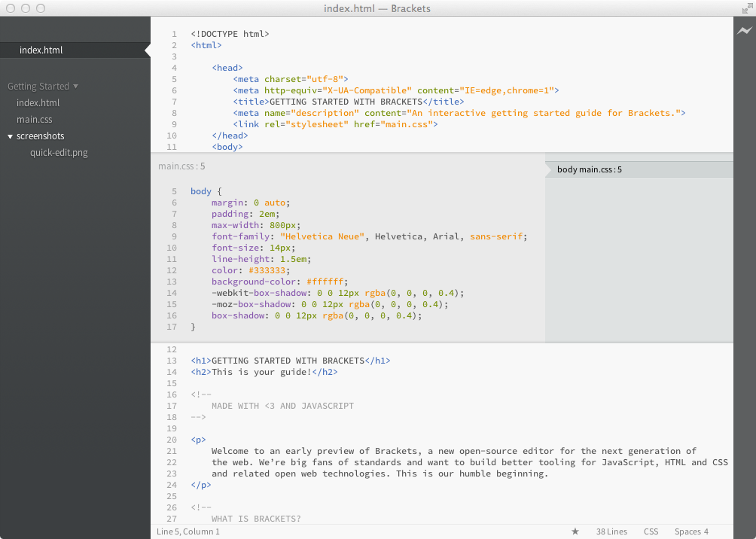The height and width of the screenshot is (539, 756).
Task: Click the '<!DOCTYPE html>' line
Action: pos(230,34)
